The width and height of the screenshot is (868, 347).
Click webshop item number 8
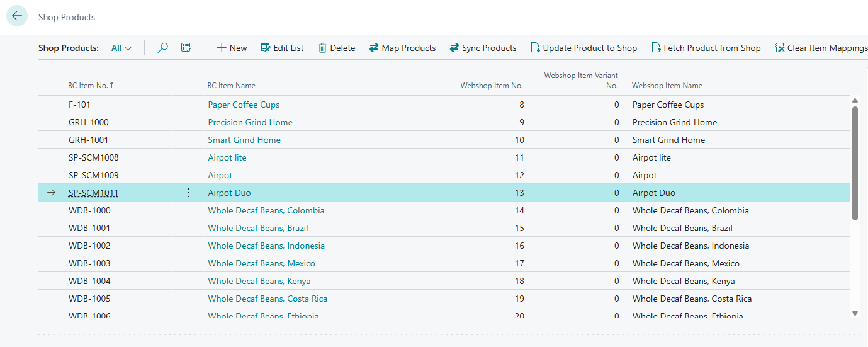521,105
